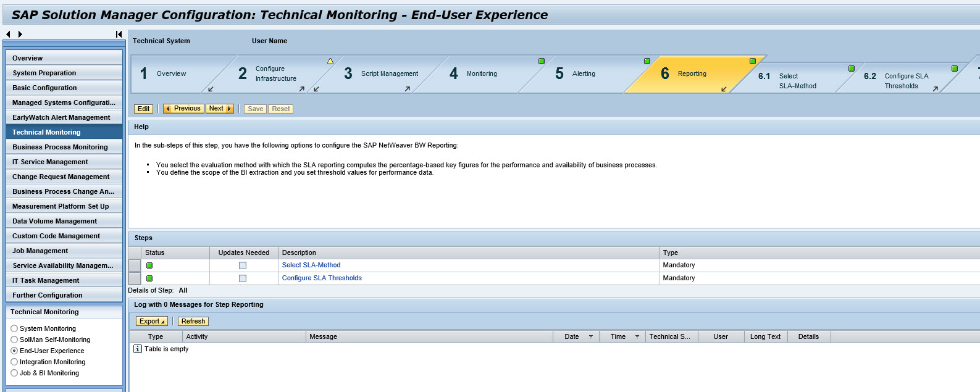Open IT Service Management menu item
Image resolution: width=980 pixels, height=392 pixels.
(x=64, y=162)
